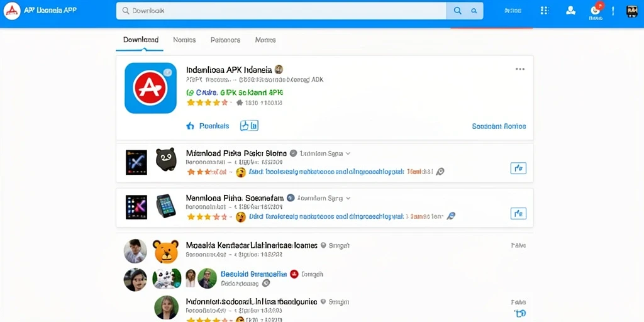Open the account avatar at the header's far right
Screen dimensions: 644x322
click(631, 11)
